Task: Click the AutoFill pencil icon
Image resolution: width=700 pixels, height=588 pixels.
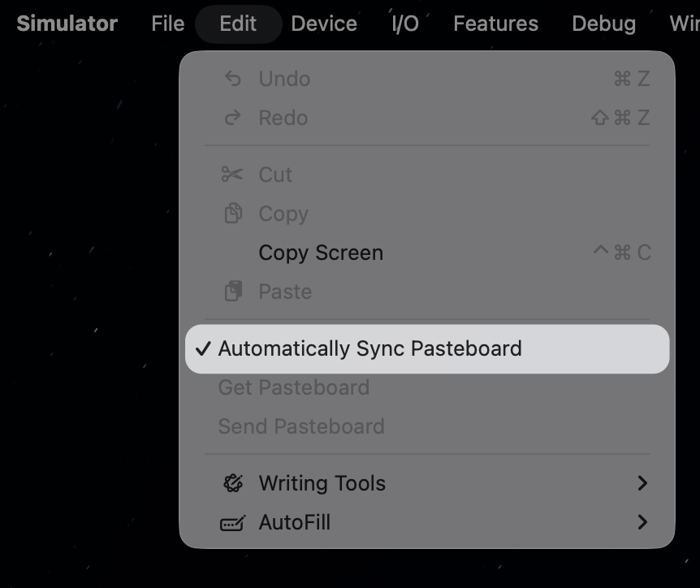Action: [x=233, y=523]
